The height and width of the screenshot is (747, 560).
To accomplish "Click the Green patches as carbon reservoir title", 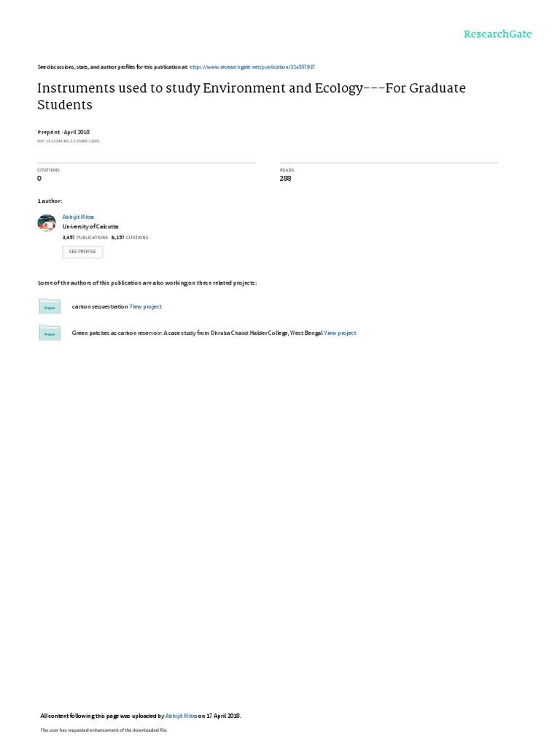I will point(197,333).
